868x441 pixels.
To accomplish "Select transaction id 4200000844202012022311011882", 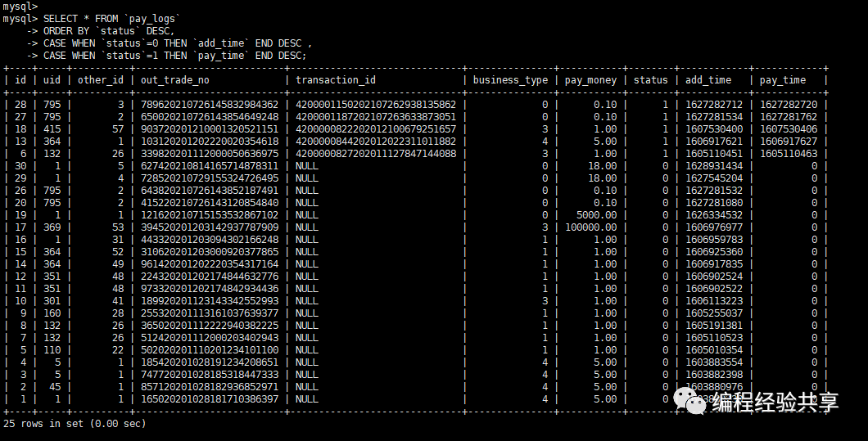I will pyautogui.click(x=376, y=141).
